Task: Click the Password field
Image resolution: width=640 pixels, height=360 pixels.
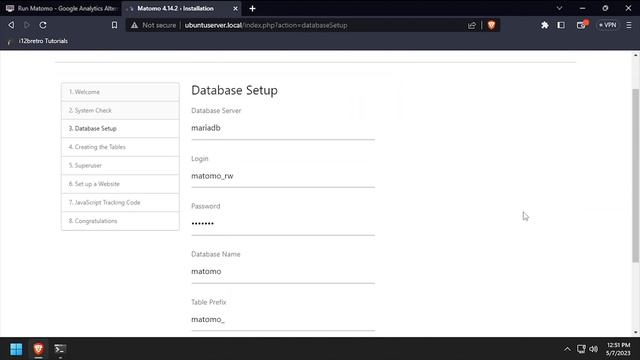Action: pos(283,224)
